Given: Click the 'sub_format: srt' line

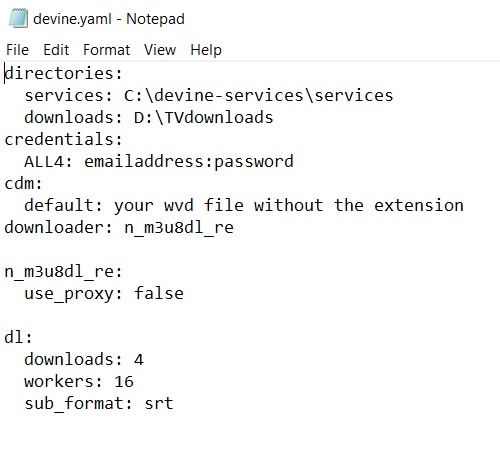Looking at the screenshot, I should [99, 404].
